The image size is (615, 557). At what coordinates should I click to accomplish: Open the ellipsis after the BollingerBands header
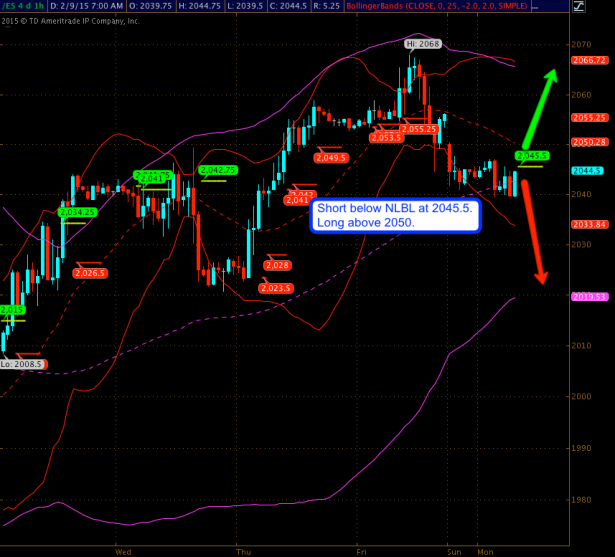tap(535, 6)
